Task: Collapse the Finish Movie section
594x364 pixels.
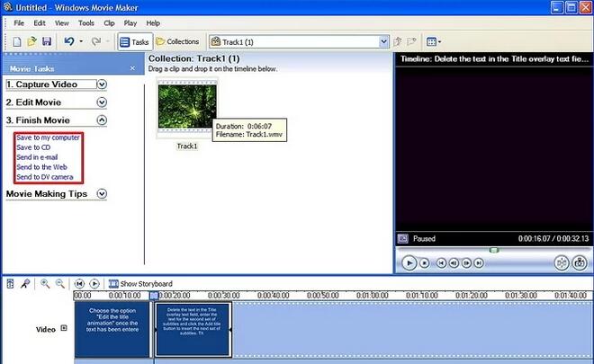Action: [x=102, y=120]
